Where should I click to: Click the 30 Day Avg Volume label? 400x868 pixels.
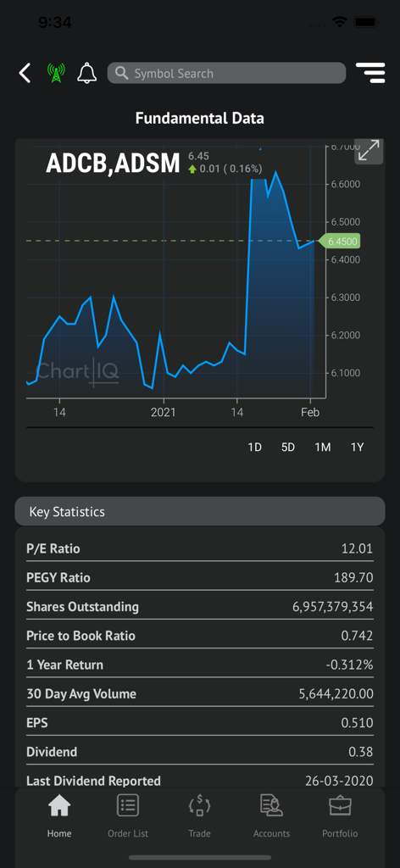[81, 693]
